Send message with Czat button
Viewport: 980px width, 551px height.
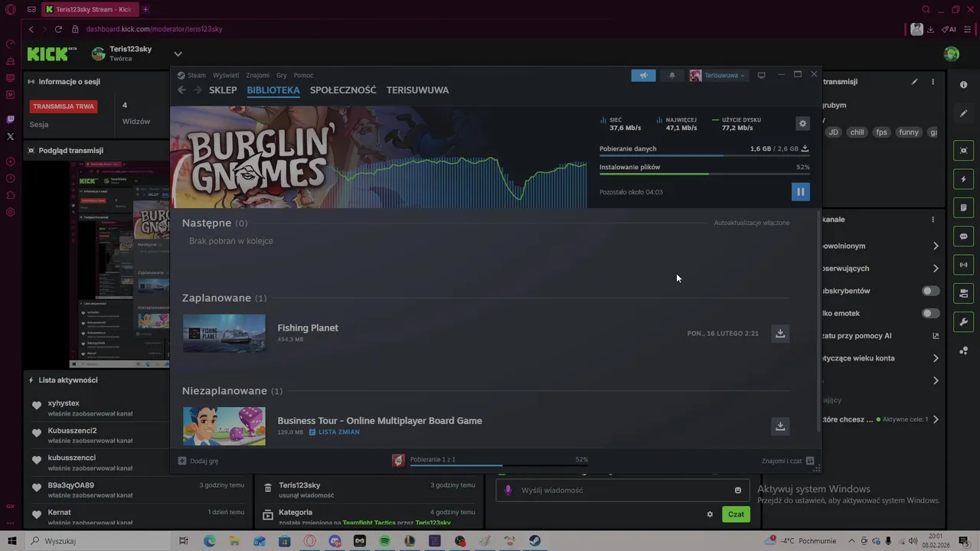[x=736, y=514]
